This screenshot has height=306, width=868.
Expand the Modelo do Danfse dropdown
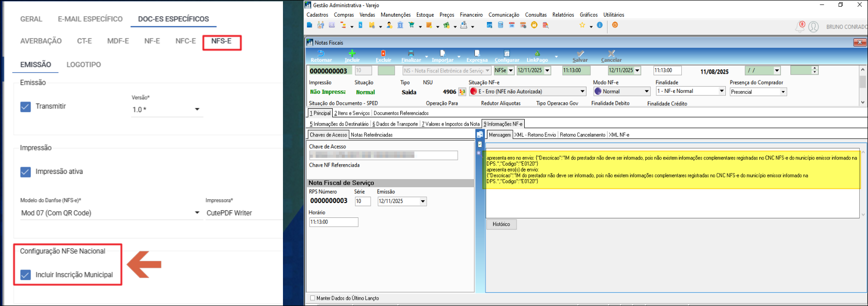[197, 213]
